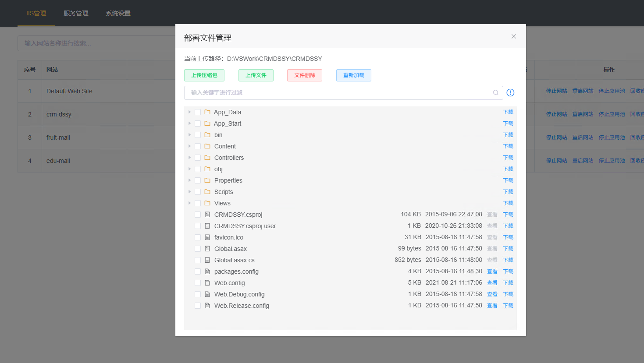Check the Web.config checkbox
The height and width of the screenshot is (363, 644).
pos(198,283)
